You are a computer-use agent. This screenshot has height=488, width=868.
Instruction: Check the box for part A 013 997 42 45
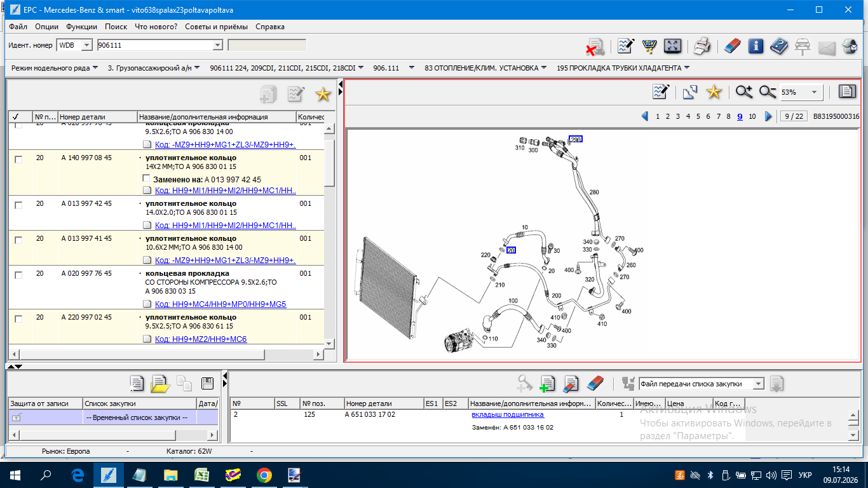point(18,205)
